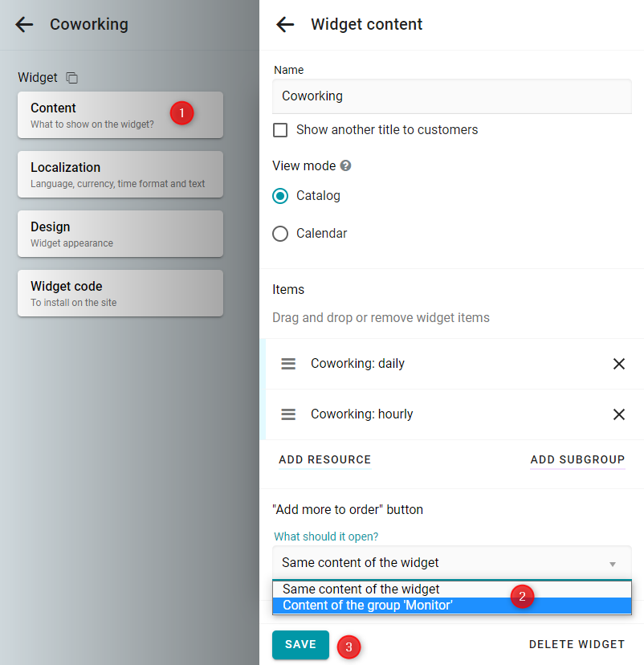Screen dimensions: 644x665
Task: Open the Localization settings card
Action: point(120,174)
